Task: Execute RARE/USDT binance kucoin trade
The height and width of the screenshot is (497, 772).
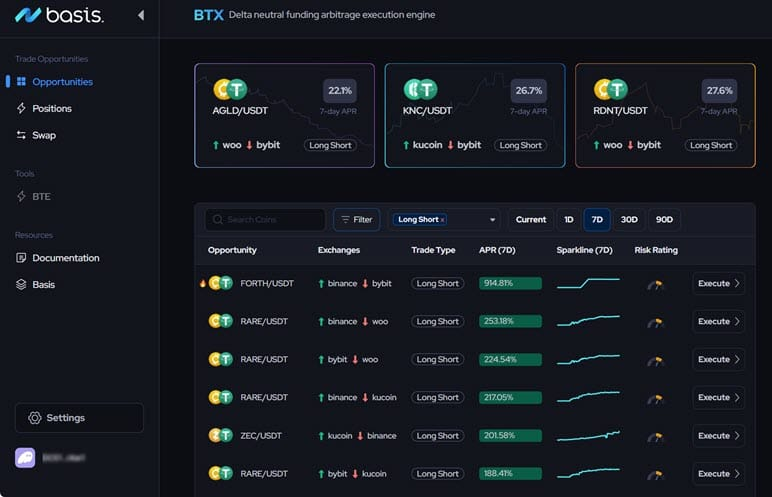Action: point(718,398)
